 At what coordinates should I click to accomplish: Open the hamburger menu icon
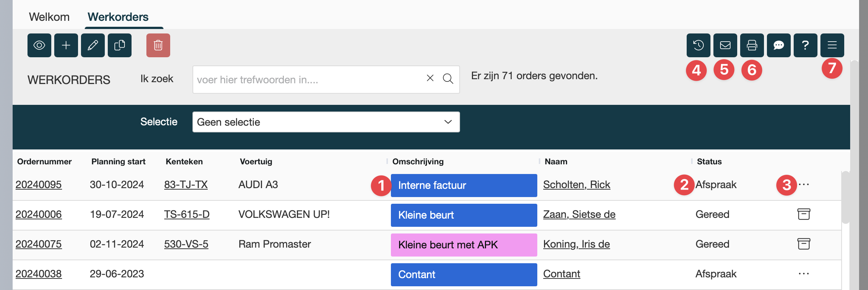832,45
